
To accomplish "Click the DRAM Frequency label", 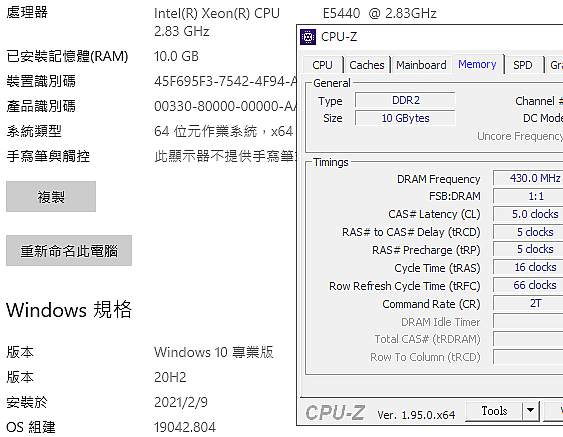I will coord(438,179).
